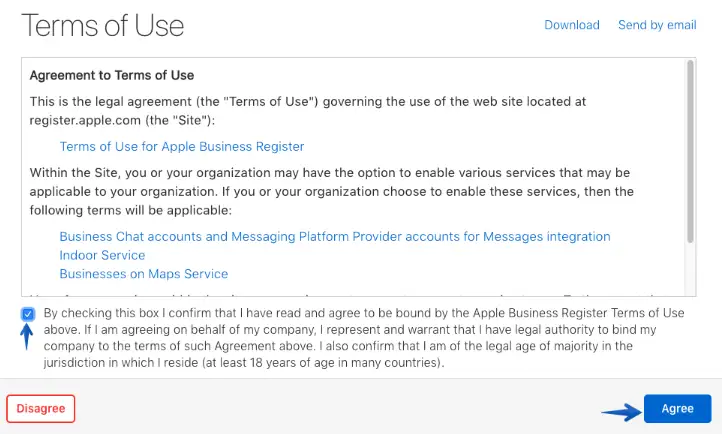Click the Download link
The width and height of the screenshot is (722, 434).
pyautogui.click(x=571, y=25)
